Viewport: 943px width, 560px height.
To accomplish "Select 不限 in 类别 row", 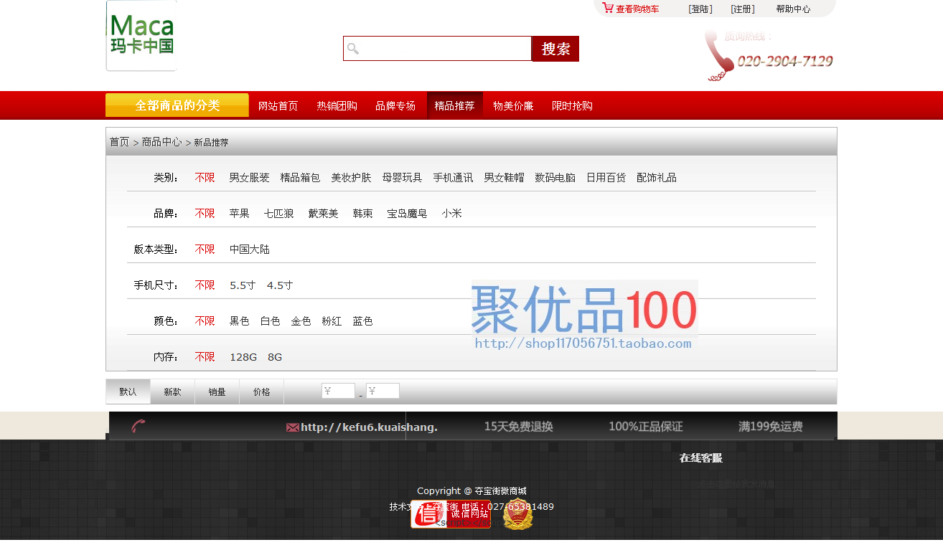I will pyautogui.click(x=205, y=177).
